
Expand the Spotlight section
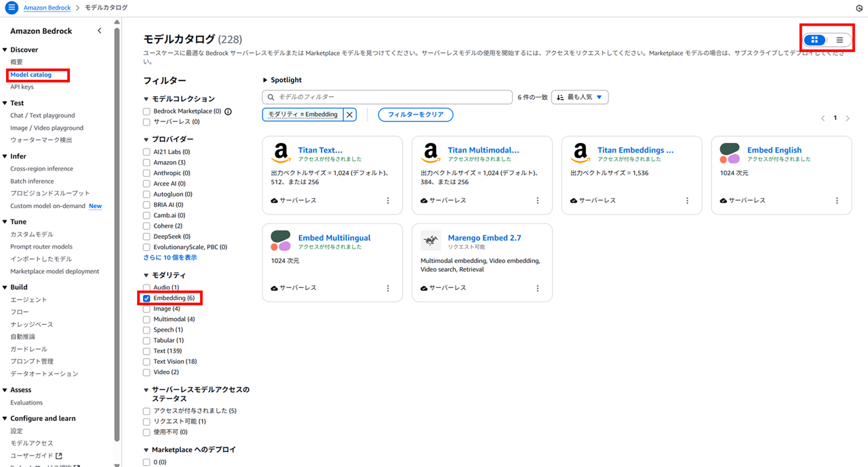[x=265, y=80]
